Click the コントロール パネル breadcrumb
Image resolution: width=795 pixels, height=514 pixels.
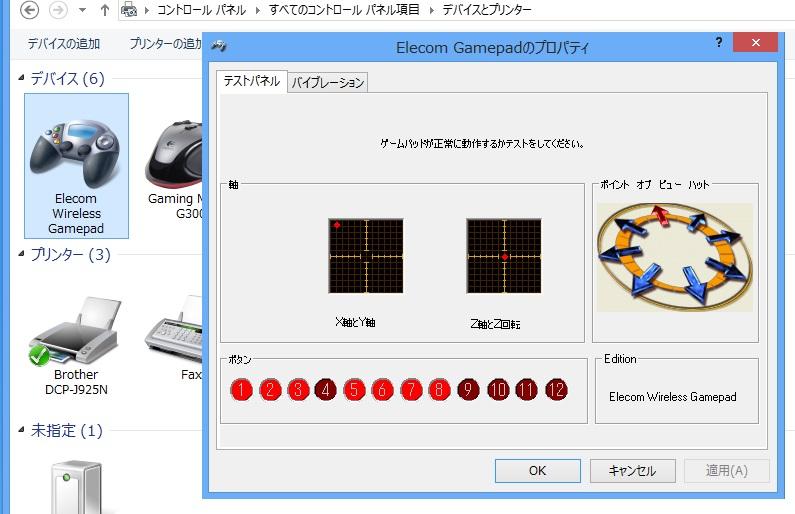[x=201, y=10]
